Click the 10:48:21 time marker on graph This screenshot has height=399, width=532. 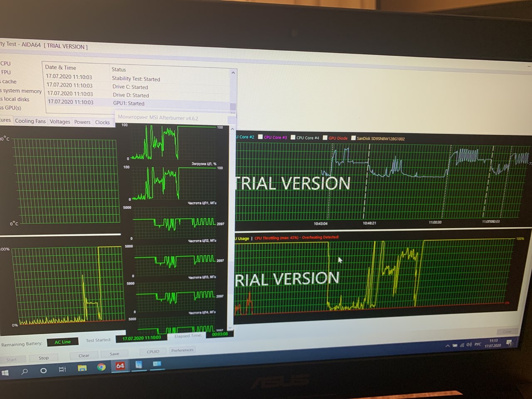point(369,223)
